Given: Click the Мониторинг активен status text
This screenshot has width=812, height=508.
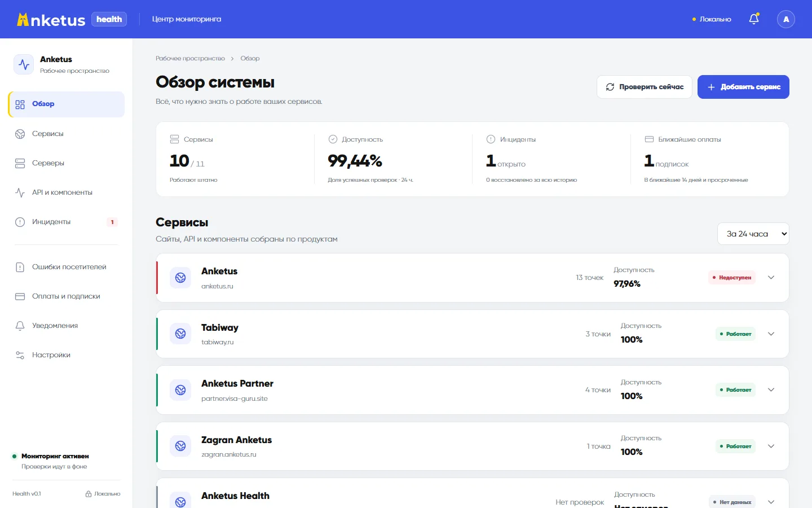Looking at the screenshot, I should (55, 456).
